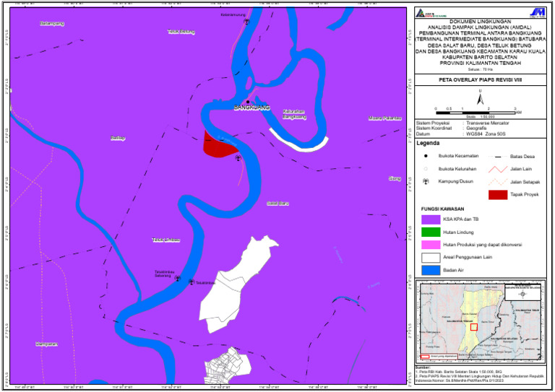Click the Areal Penggunaan Lain legend text
Viewport: 555px width, 392px height.
click(x=468, y=257)
